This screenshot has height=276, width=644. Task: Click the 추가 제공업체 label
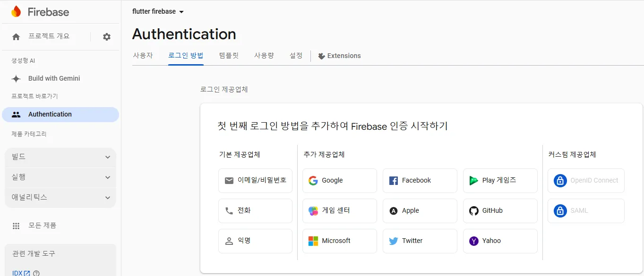324,154
